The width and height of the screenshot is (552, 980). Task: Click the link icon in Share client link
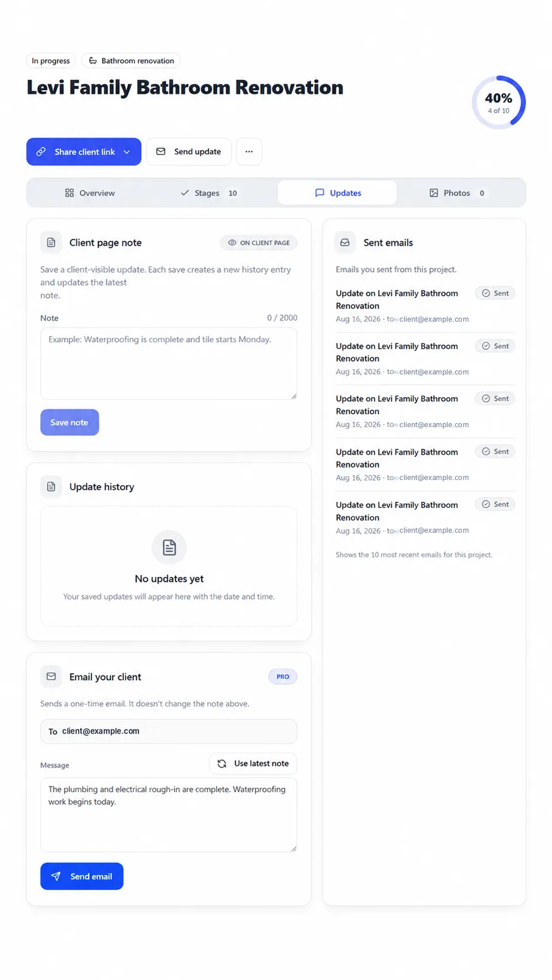click(x=41, y=151)
